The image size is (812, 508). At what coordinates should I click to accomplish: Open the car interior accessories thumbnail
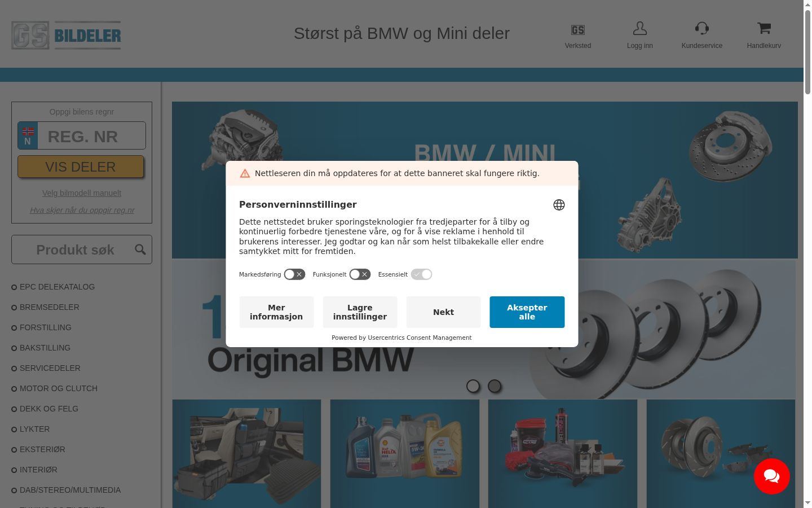pyautogui.click(x=246, y=454)
